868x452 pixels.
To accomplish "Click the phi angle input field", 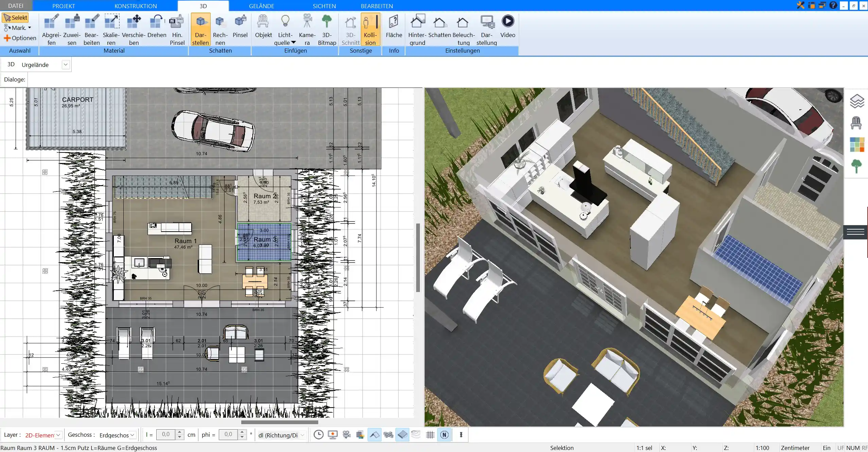I will click(x=228, y=435).
